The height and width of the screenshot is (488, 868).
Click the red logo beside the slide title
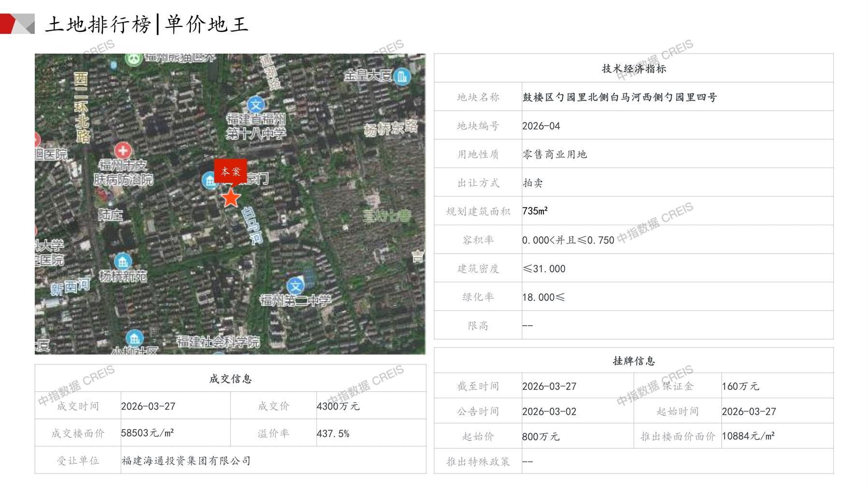coord(17,24)
